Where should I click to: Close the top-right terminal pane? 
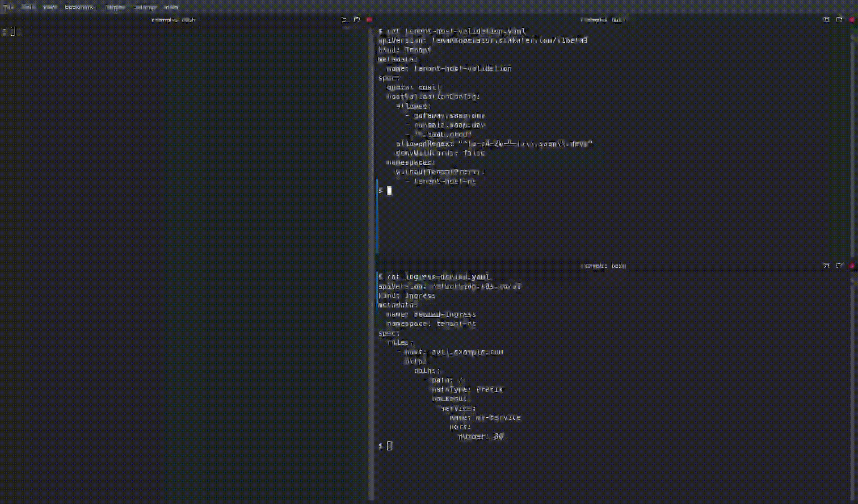[x=852, y=20]
